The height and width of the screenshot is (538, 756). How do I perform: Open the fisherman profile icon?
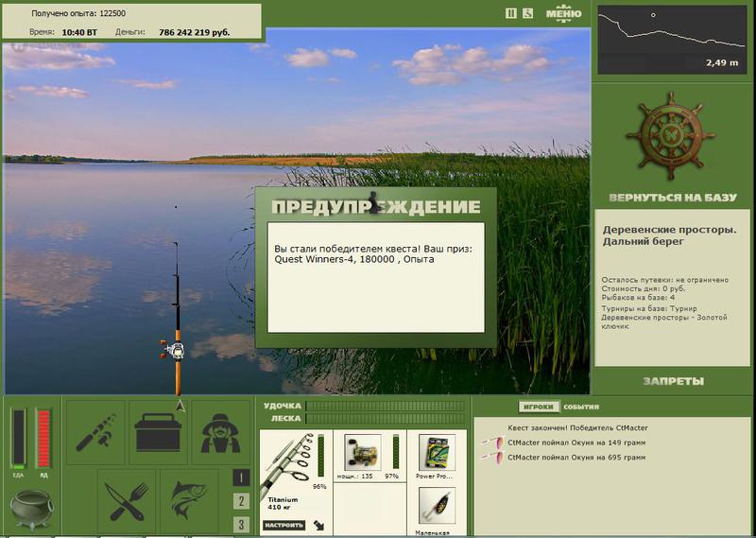pos(220,432)
